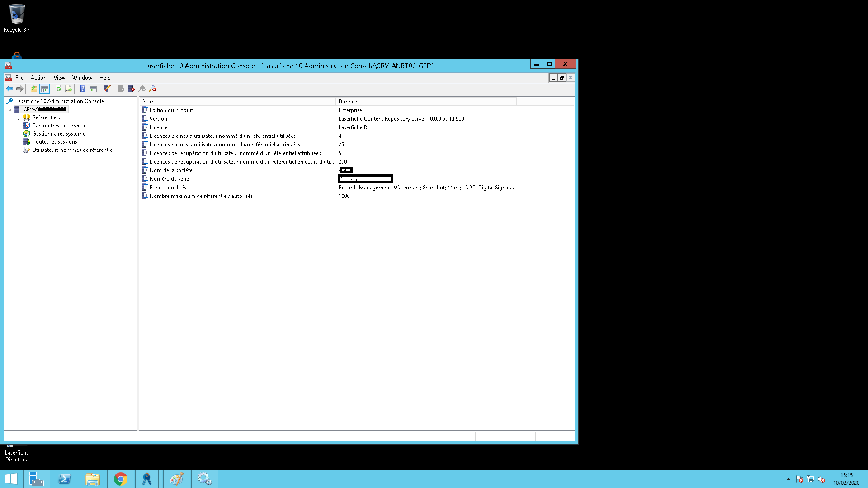Select the Fonctionnalités row in list
Screen dimensions: 868x488
[168, 188]
